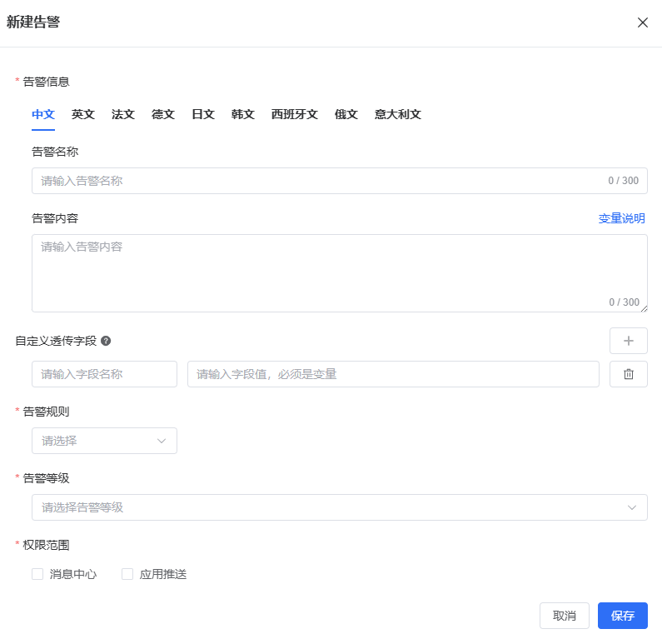Image resolution: width=662 pixels, height=644 pixels.
Task: Switch to the 西班牙文 tab
Action: [x=294, y=114]
